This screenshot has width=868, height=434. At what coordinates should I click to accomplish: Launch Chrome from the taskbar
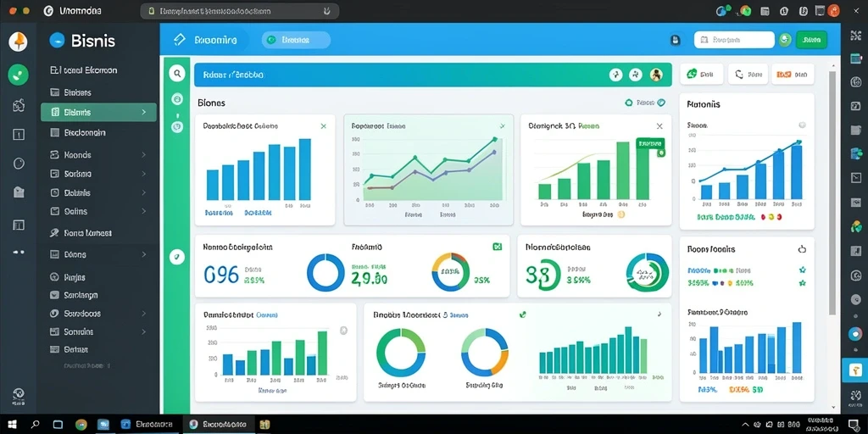click(81, 425)
